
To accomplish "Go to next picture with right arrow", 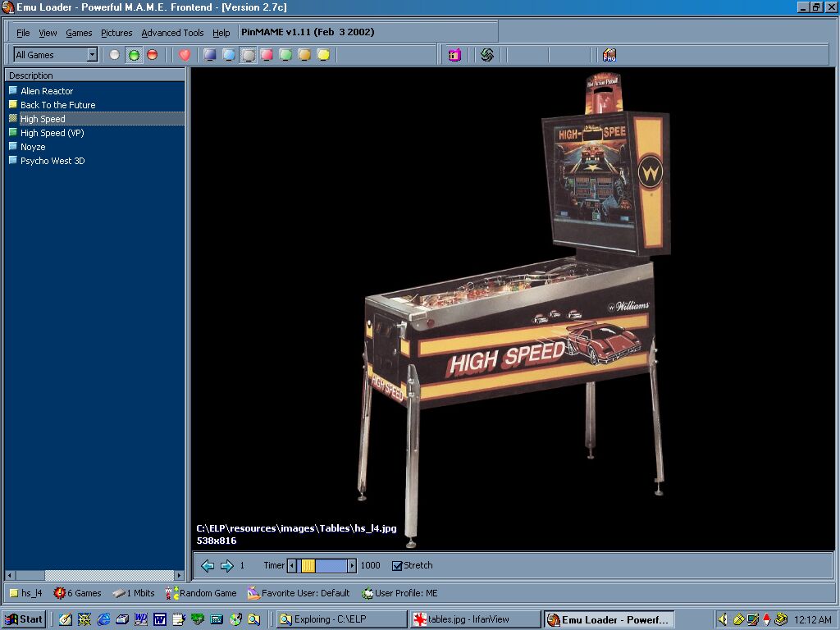I will tap(227, 566).
